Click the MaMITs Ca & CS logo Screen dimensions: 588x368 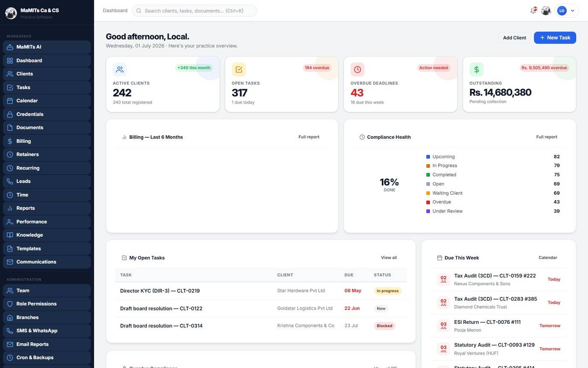(11, 13)
